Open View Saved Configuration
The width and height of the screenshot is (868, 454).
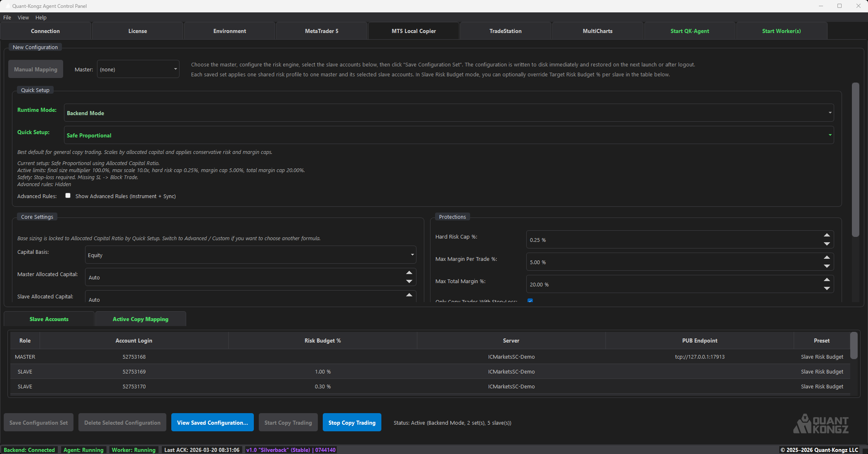click(x=212, y=422)
